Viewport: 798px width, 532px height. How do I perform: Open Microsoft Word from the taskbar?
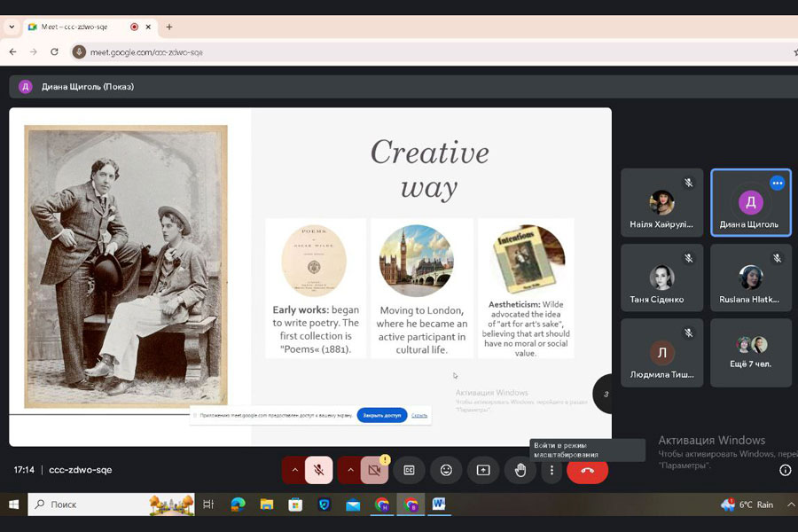pyautogui.click(x=438, y=505)
